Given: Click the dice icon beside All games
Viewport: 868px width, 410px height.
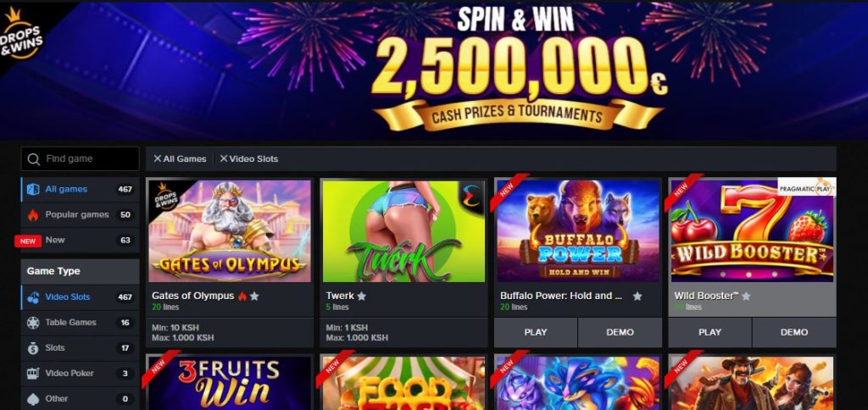Looking at the screenshot, I should pyautogui.click(x=33, y=189).
